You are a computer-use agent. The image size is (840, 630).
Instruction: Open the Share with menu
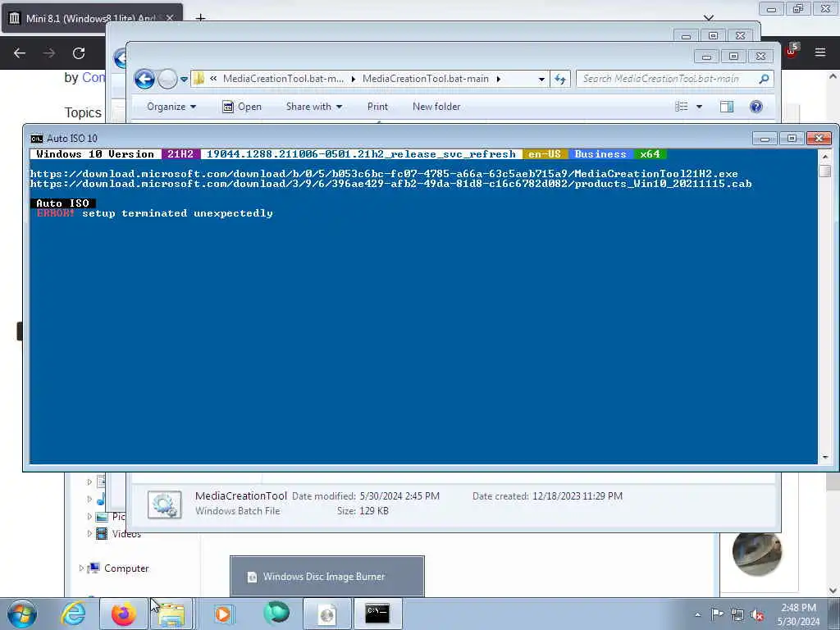[x=314, y=107]
